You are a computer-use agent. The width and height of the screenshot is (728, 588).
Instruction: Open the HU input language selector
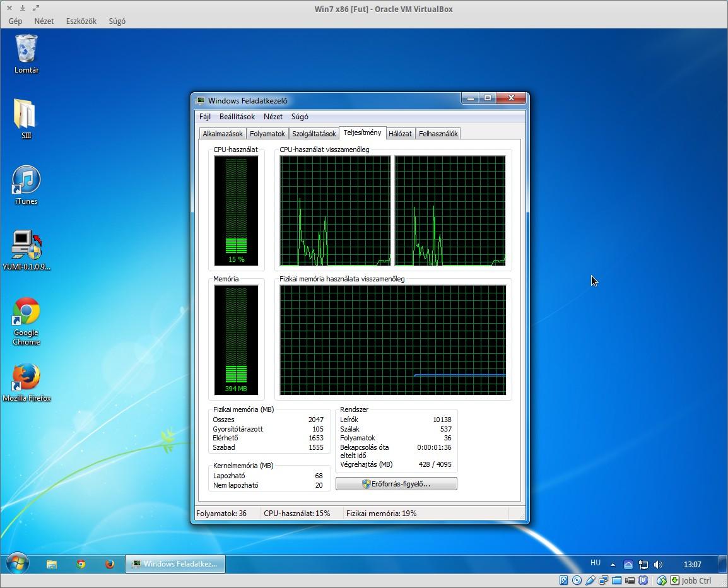(596, 563)
